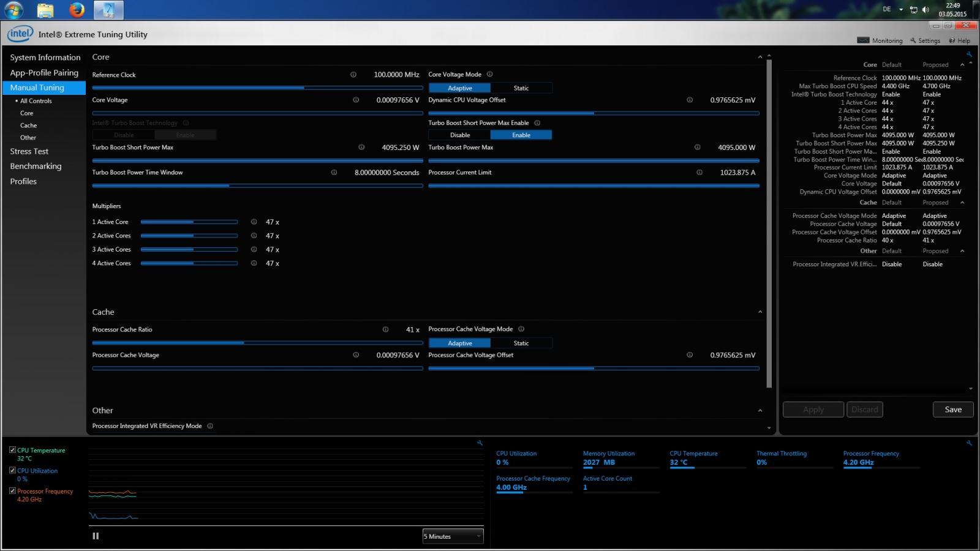Click info icon for Processor Integrated VR Efficiency Mode
The height and width of the screenshot is (551, 980).
click(210, 426)
